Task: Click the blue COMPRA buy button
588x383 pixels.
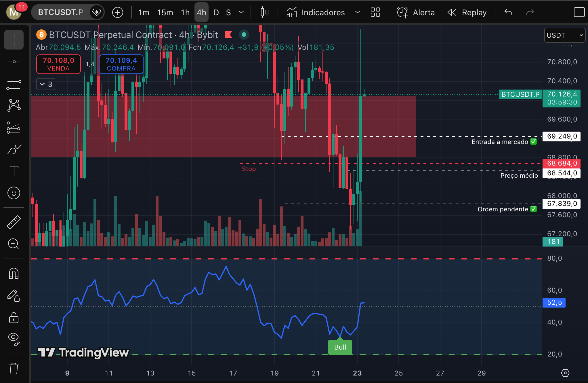Action: [121, 64]
